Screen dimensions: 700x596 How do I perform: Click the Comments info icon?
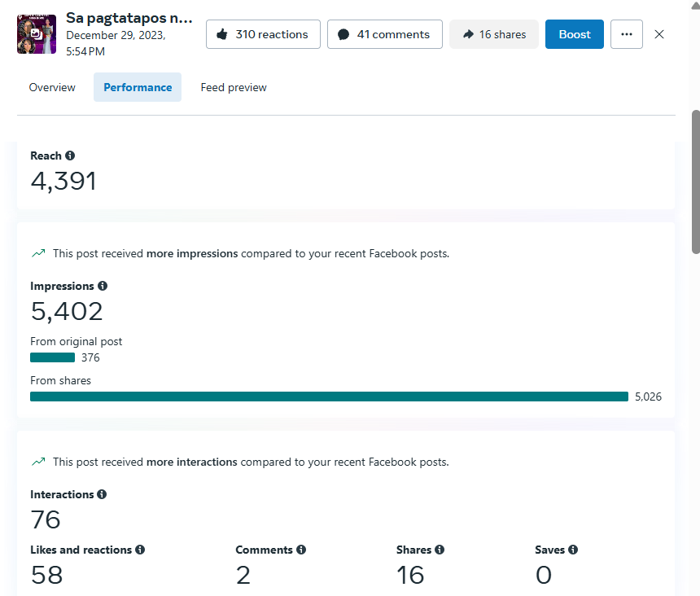click(301, 550)
